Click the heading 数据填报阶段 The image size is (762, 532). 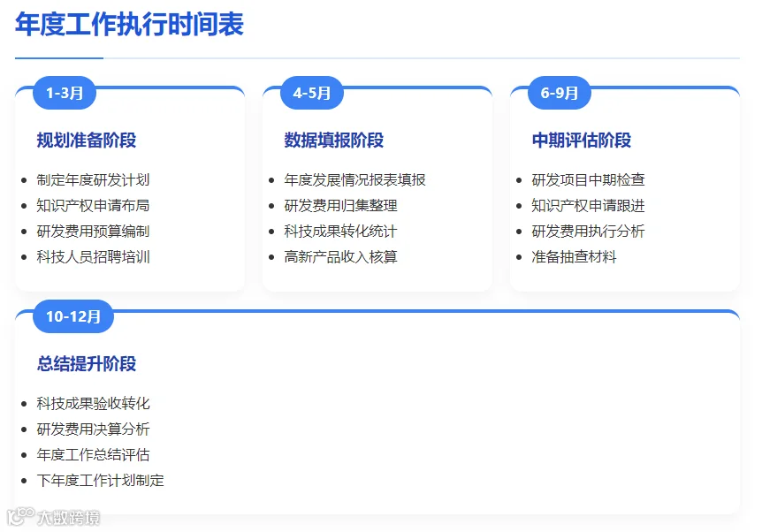pyautogui.click(x=334, y=140)
